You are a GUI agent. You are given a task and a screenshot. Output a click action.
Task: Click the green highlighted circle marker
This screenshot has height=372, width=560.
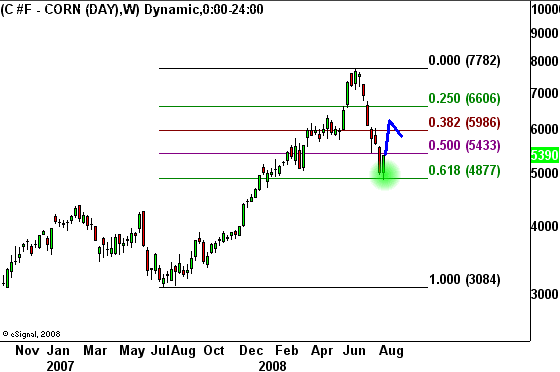tap(384, 175)
